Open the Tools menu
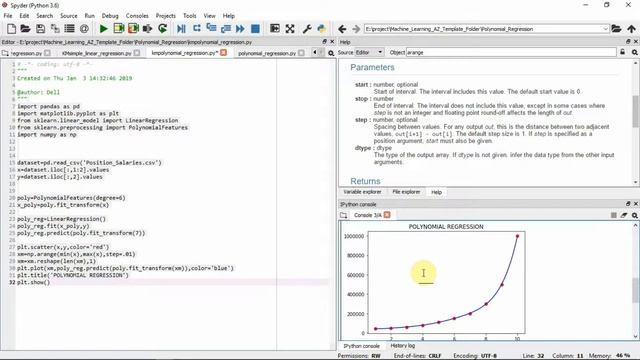Screen dimensions: 640x360 189,16
